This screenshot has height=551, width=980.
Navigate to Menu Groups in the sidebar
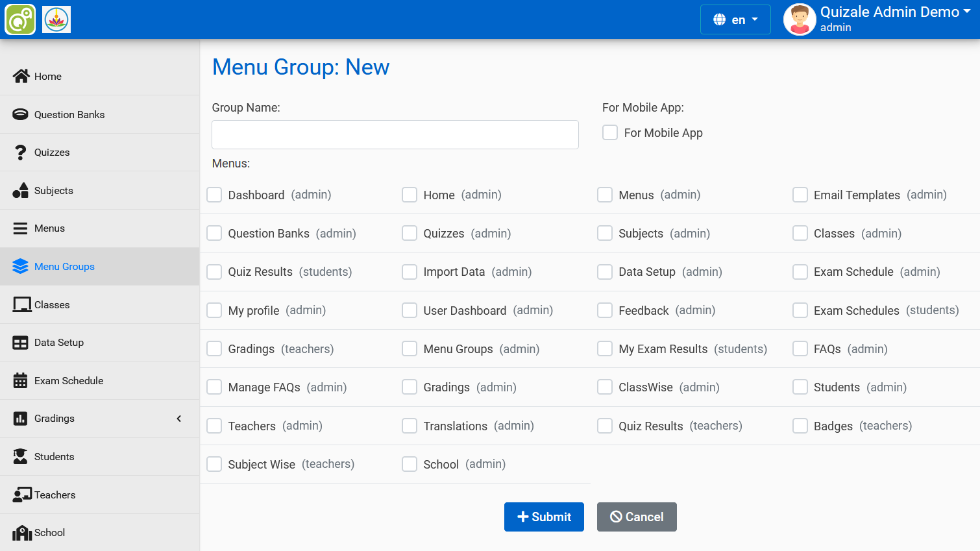point(64,266)
